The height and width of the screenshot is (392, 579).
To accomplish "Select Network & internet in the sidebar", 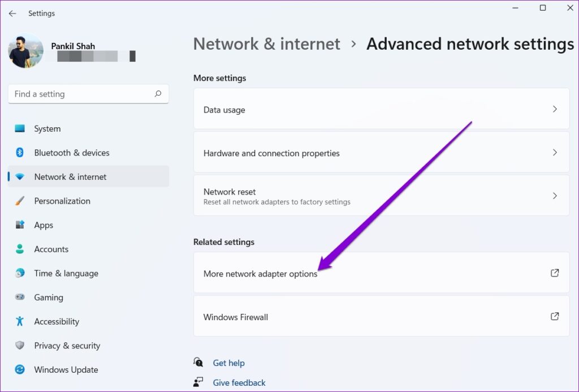I will pos(70,176).
